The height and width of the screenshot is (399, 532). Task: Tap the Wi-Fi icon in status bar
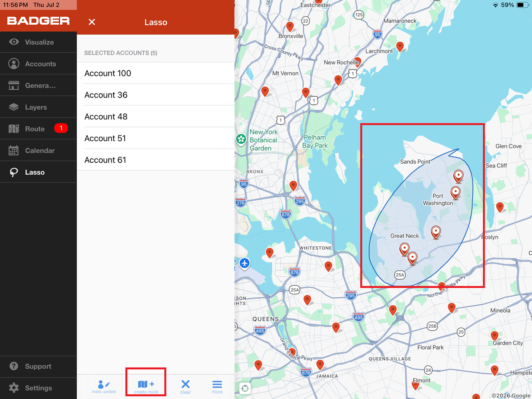point(495,5)
